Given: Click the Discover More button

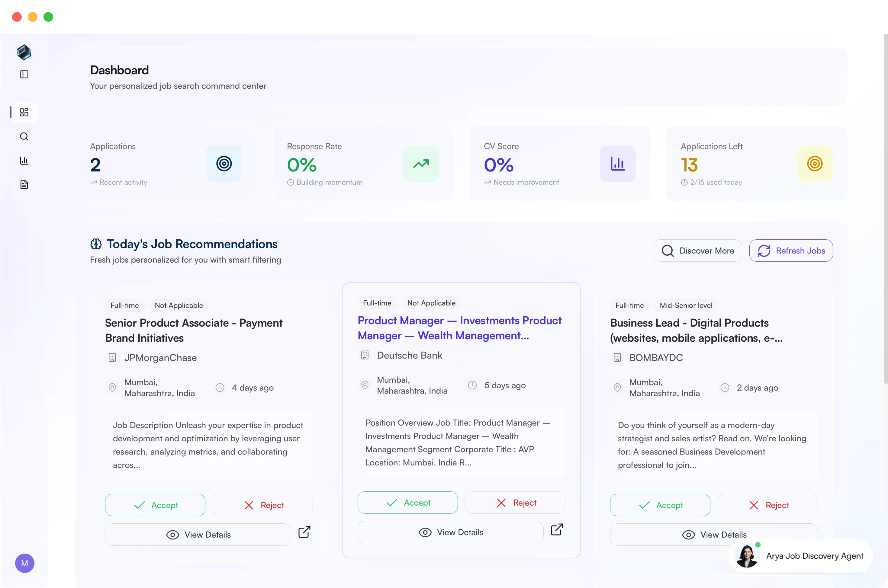Looking at the screenshot, I should [697, 251].
